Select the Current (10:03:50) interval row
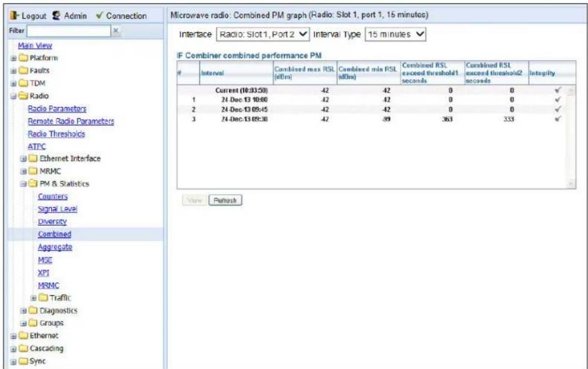The image size is (588, 369). pyautogui.click(x=371, y=90)
